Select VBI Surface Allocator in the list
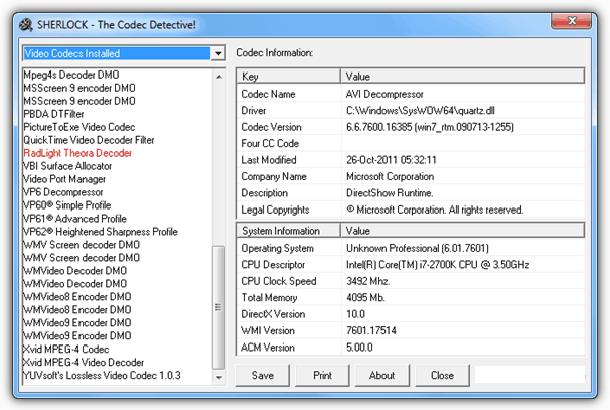Image resolution: width=610 pixels, height=410 pixels. pyautogui.click(x=68, y=166)
